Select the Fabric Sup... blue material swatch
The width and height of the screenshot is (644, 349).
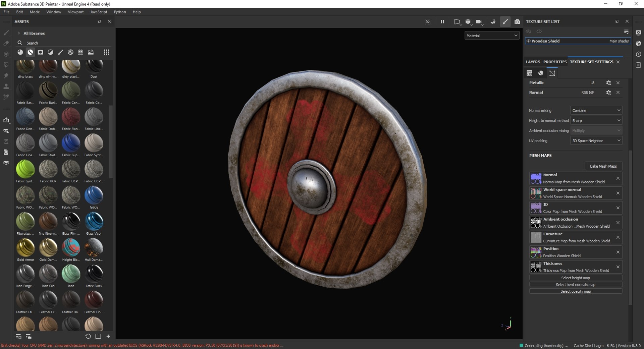click(71, 143)
